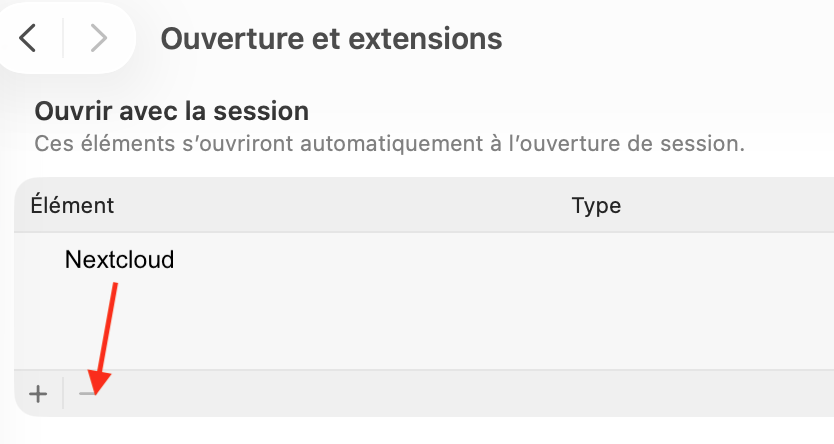
Task: Go forward with the right chevron
Action: (x=97, y=38)
